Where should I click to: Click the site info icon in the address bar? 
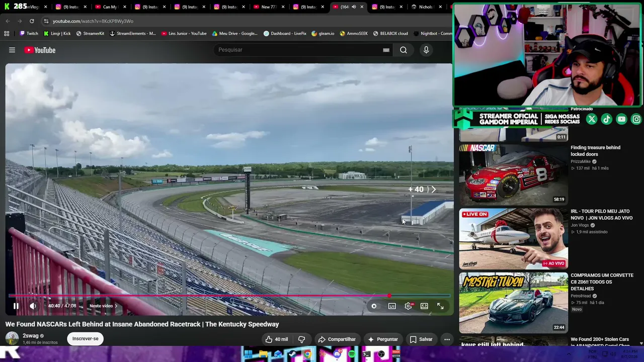point(46,21)
